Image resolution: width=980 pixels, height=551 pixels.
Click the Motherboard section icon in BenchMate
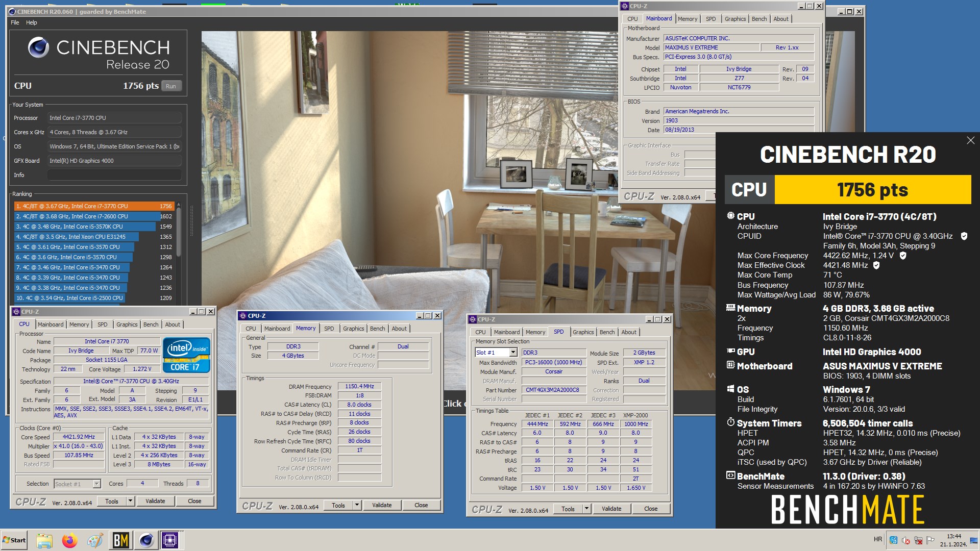730,365
